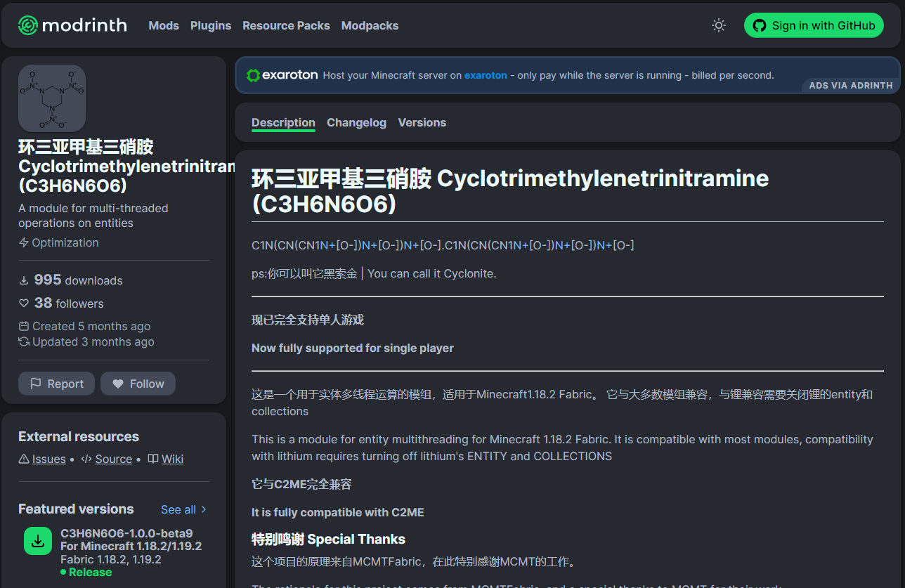
Task: Open the Versions tab
Action: pyautogui.click(x=422, y=122)
